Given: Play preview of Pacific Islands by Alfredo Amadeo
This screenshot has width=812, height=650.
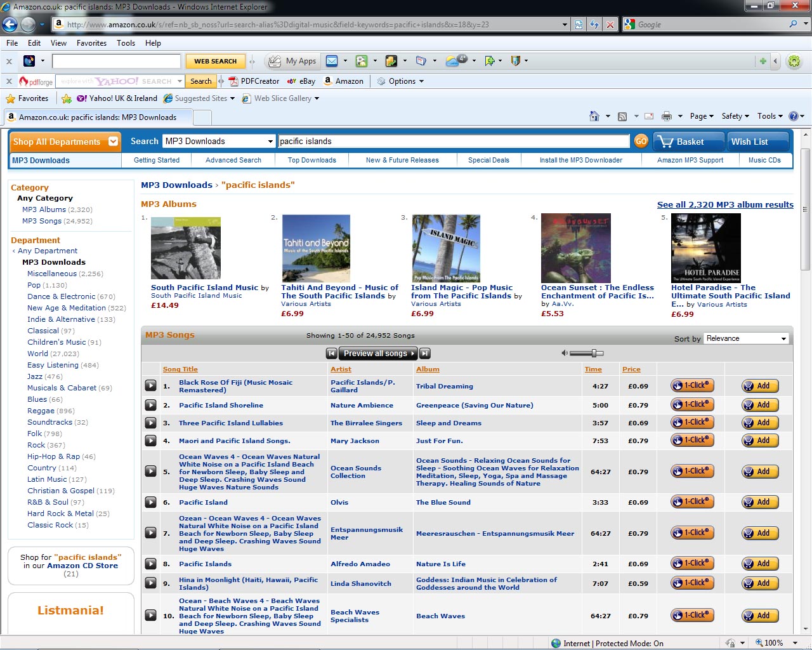Looking at the screenshot, I should (x=150, y=564).
